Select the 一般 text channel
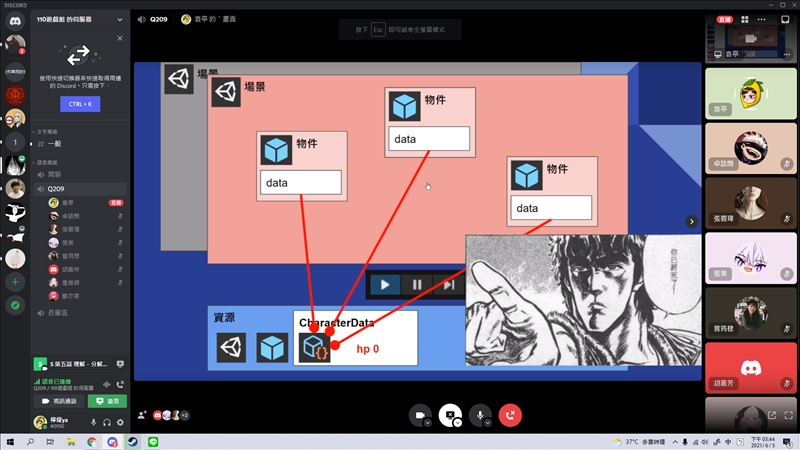The image size is (800, 450). click(55, 144)
